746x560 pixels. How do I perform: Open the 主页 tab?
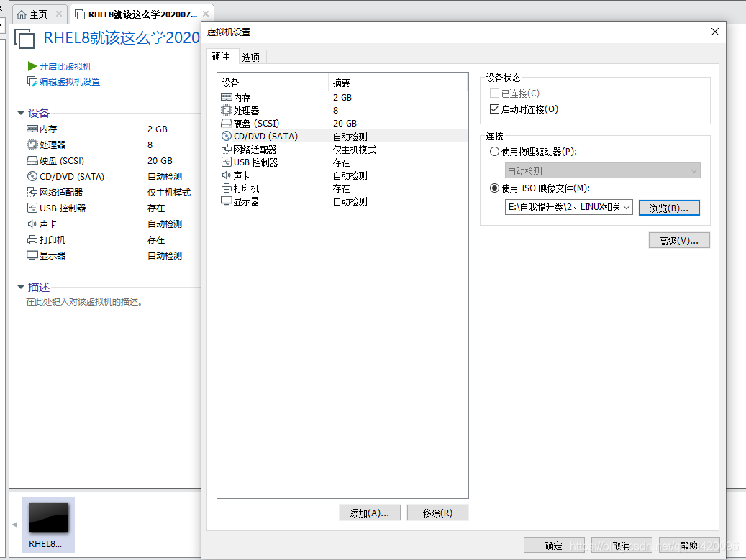39,14
